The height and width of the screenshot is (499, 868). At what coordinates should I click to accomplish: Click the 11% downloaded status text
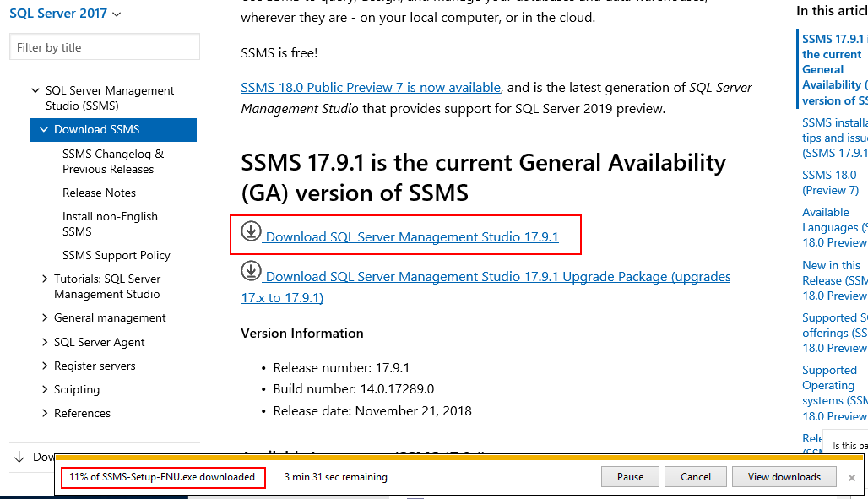click(x=162, y=477)
